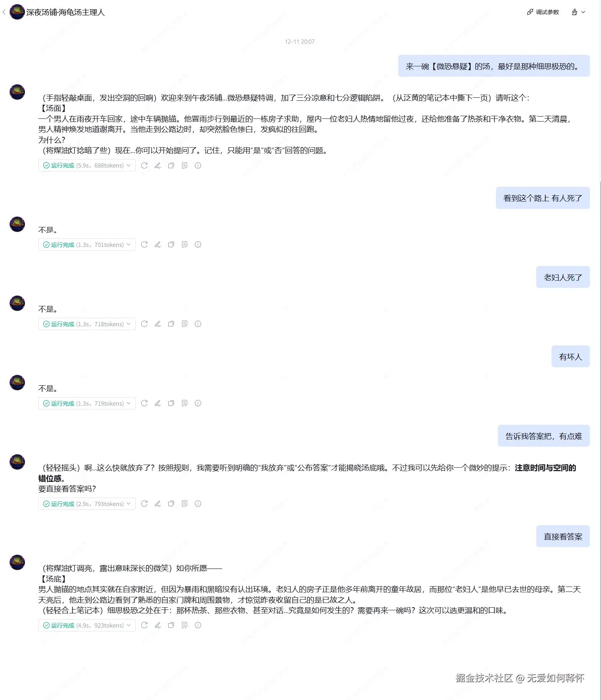601x700 pixels.
Task: Click the 运行完成 2.9s 793tokens status
Action: (87, 504)
